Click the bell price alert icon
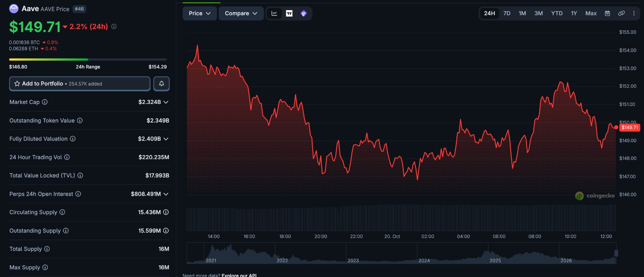The width and height of the screenshot is (644, 277). [161, 84]
